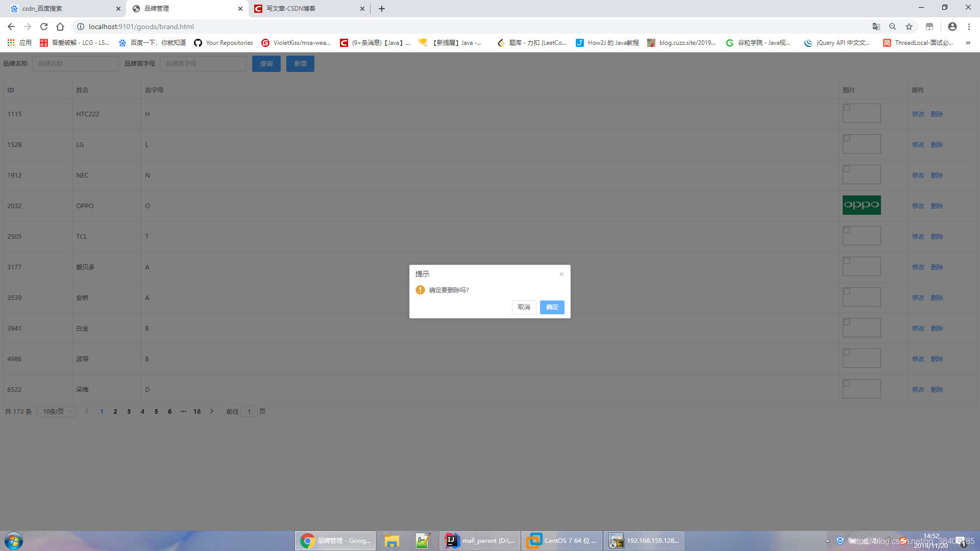Expand bookmarks overflow chevron
Viewport: 980px width, 551px height.
(x=968, y=43)
